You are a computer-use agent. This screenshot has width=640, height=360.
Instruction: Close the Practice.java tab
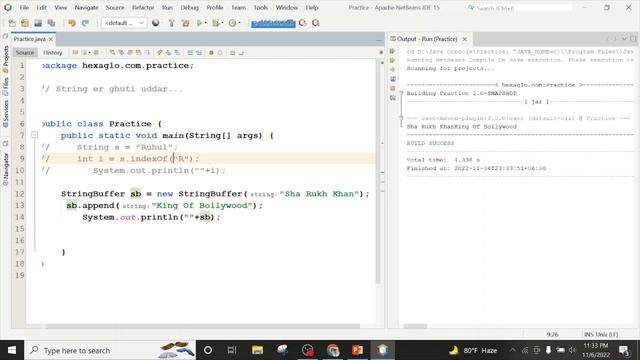[x=51, y=39]
